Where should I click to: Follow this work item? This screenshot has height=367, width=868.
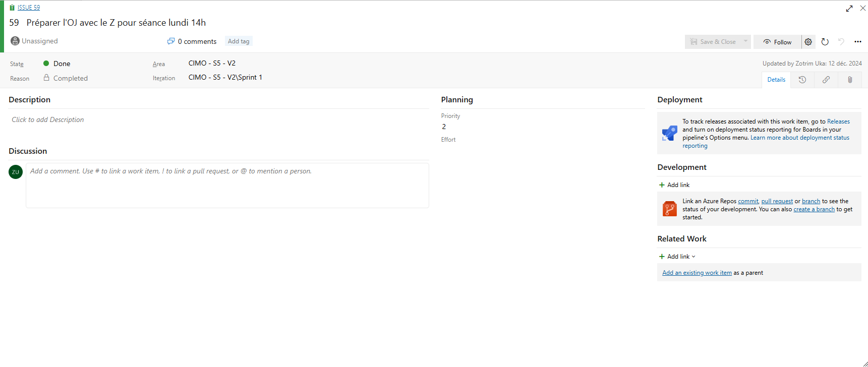(777, 42)
